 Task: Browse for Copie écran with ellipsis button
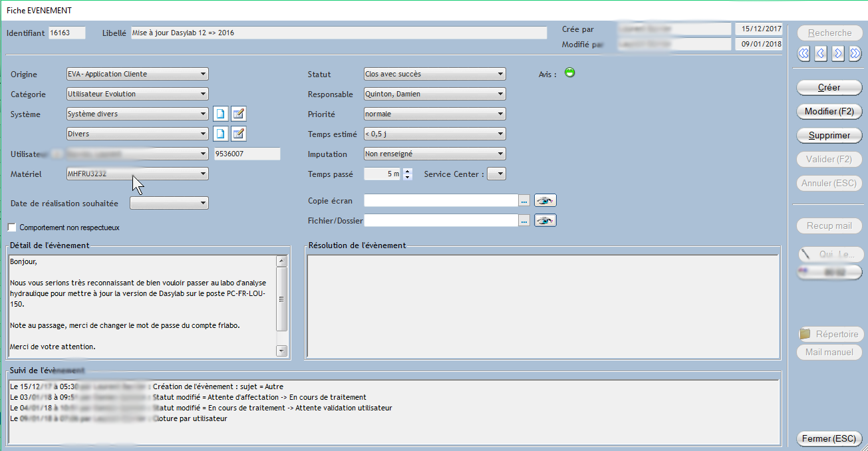coord(524,201)
